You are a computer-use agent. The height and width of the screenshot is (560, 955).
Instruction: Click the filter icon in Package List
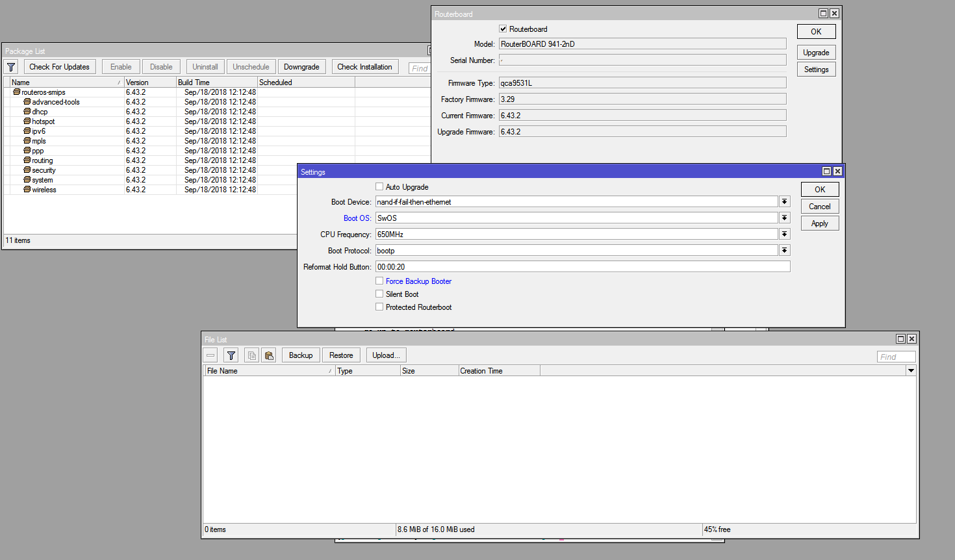click(11, 67)
